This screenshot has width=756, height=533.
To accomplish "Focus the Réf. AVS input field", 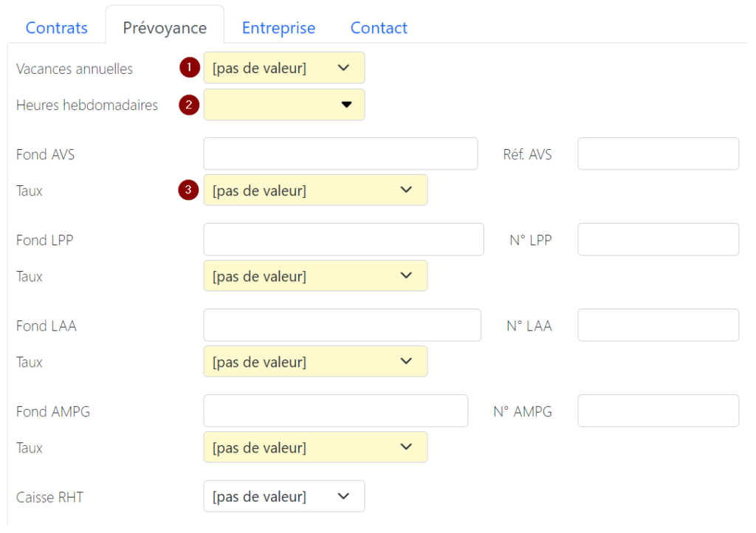I will click(x=658, y=154).
